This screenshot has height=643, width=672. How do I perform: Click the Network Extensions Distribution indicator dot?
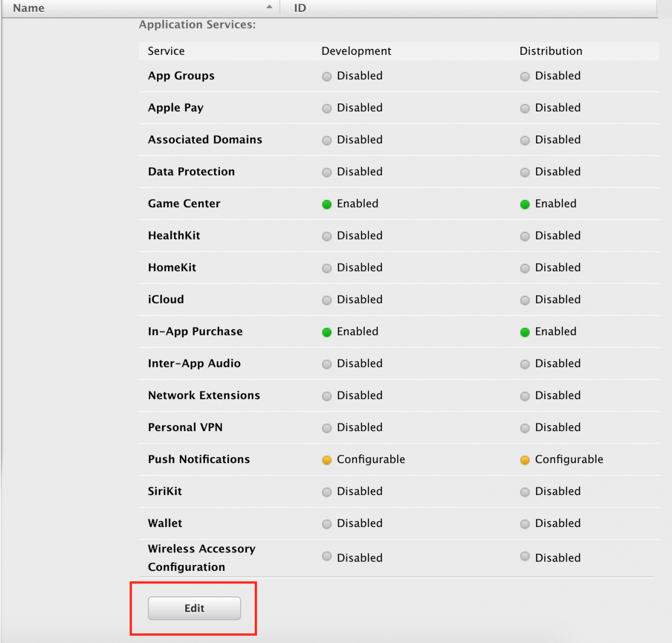[525, 396]
